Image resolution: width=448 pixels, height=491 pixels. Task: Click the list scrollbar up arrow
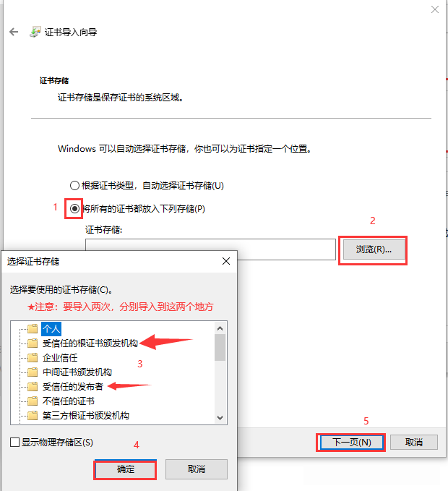(220, 328)
